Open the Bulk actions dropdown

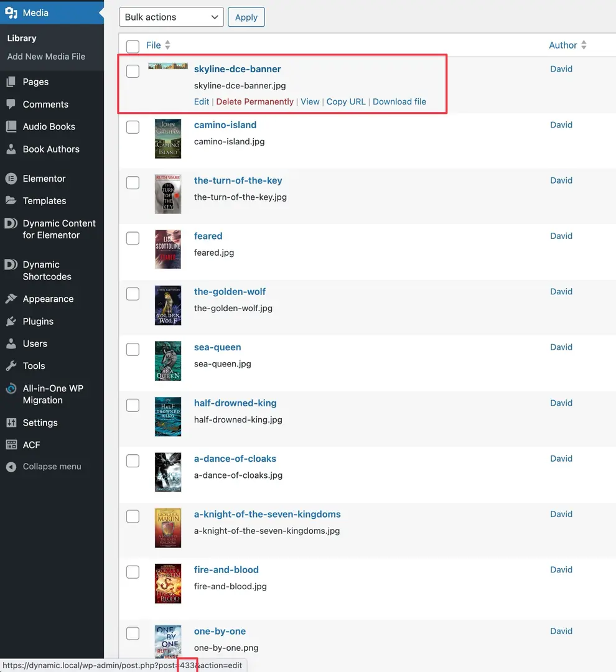(x=170, y=17)
